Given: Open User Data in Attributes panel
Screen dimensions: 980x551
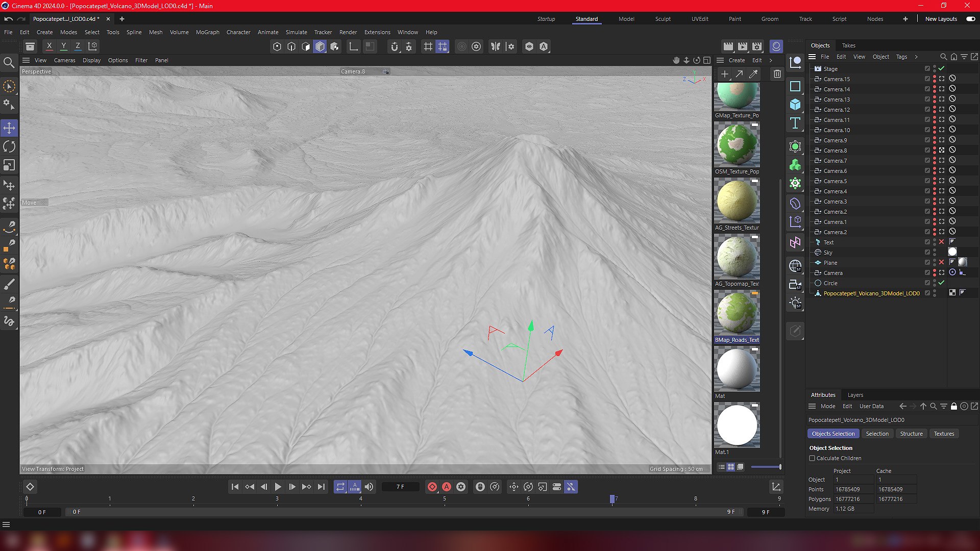Looking at the screenshot, I should pyautogui.click(x=871, y=406).
